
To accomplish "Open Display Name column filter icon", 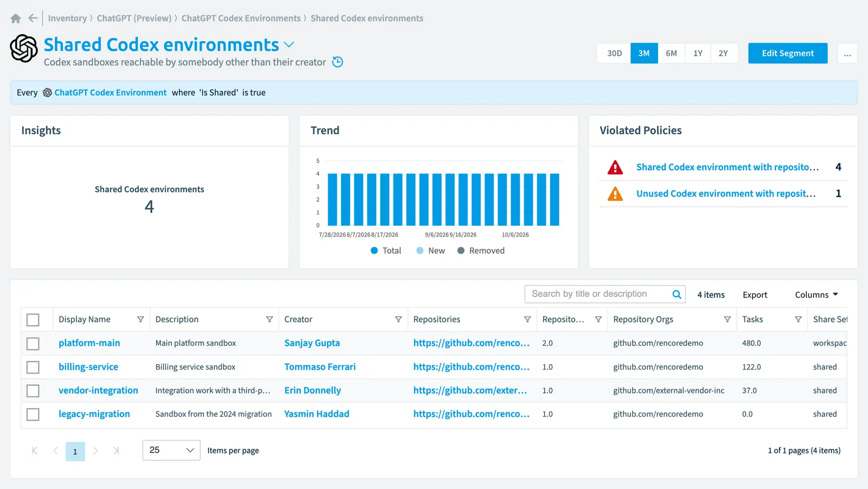I will tap(141, 319).
